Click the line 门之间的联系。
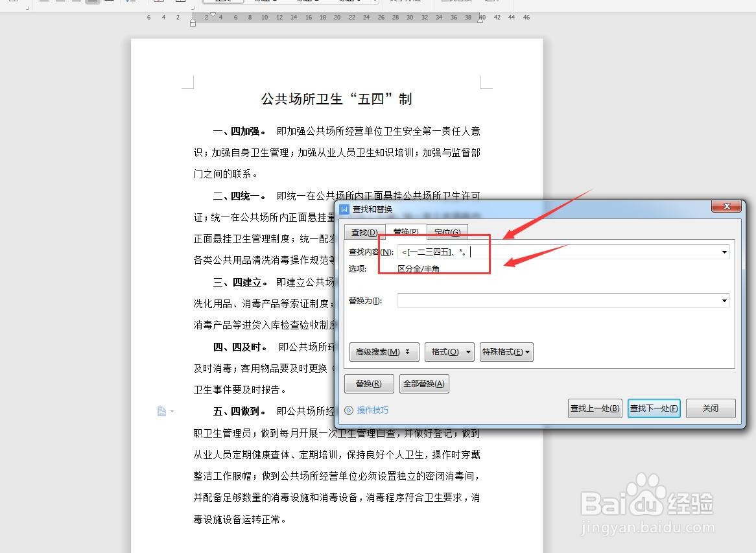The height and width of the screenshot is (553, 756). [x=225, y=174]
